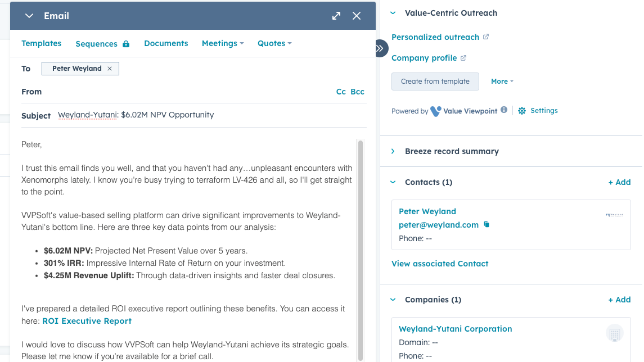Open the Documents menu
Image resolution: width=644 pixels, height=362 pixels.
[166, 43]
